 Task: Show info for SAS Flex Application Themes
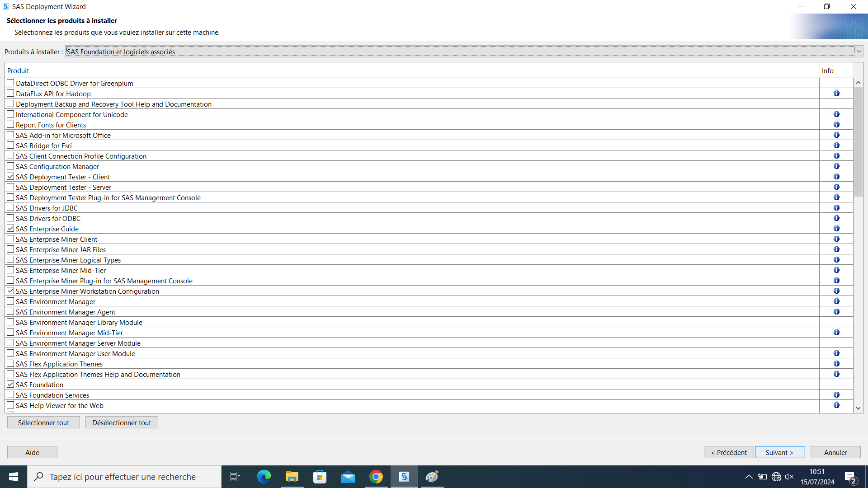click(836, 364)
